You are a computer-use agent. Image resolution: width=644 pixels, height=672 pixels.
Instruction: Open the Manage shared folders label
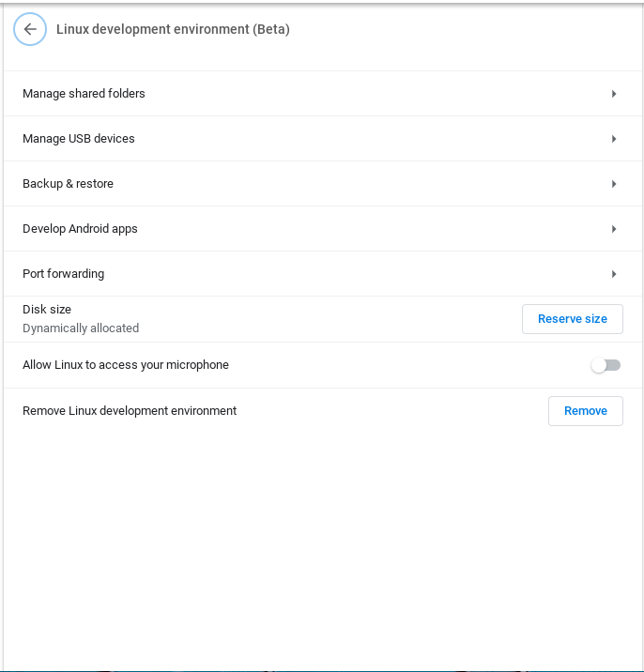pyautogui.click(x=84, y=94)
